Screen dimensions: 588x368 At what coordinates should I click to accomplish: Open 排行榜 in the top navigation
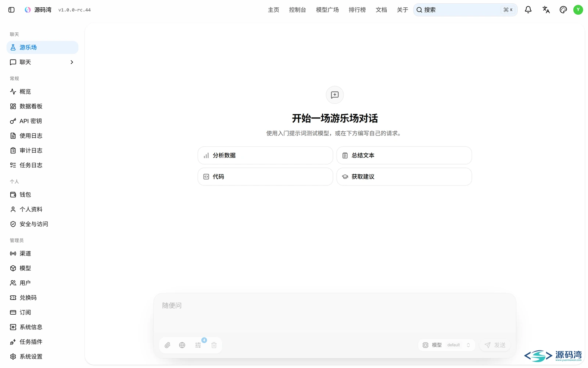point(357,10)
